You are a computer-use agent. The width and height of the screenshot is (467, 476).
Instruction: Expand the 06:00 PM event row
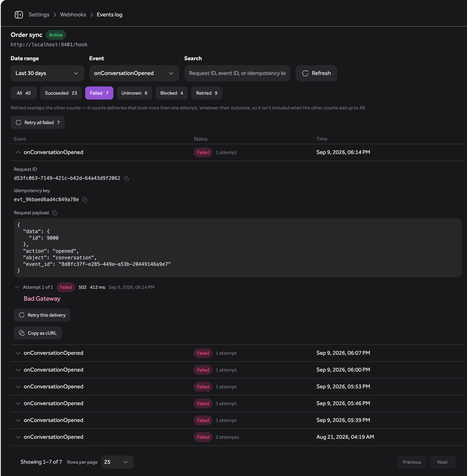point(18,370)
